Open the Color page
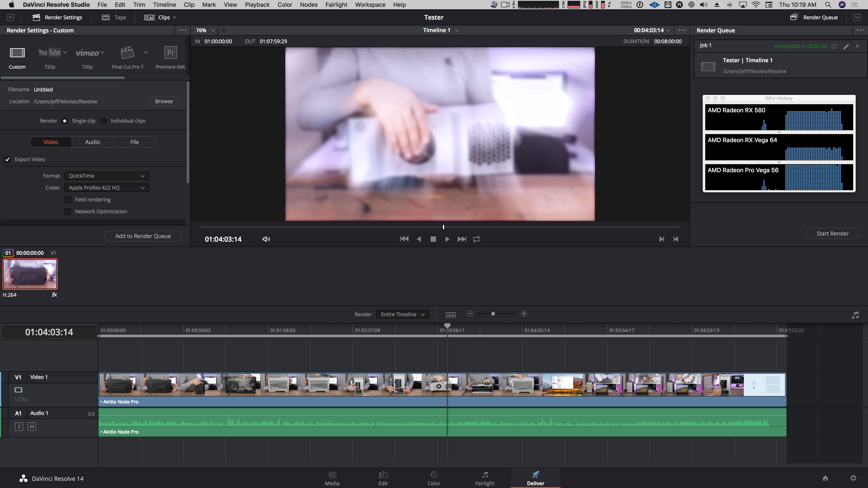 point(434,478)
